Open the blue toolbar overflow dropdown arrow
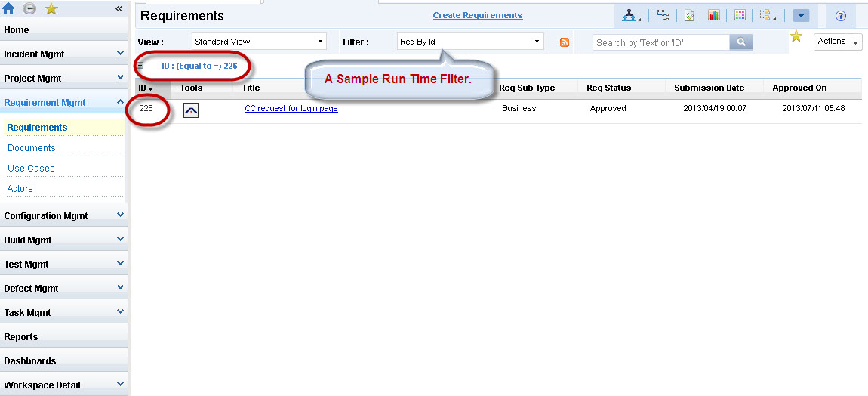Screen dimensions: 868x396 tap(801, 16)
